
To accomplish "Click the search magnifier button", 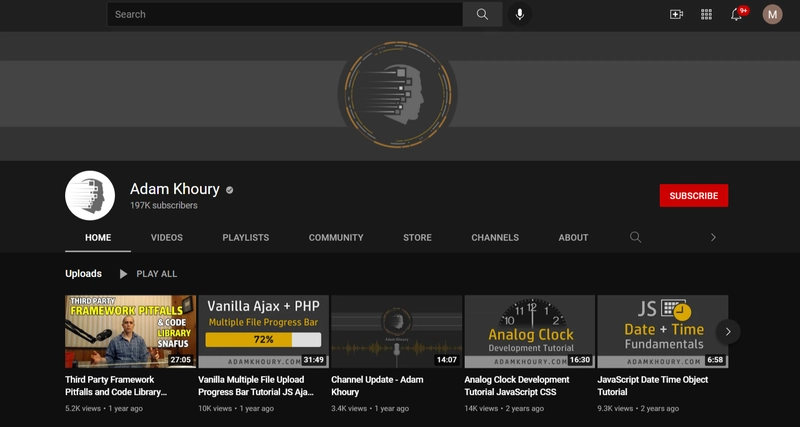I will pos(482,14).
